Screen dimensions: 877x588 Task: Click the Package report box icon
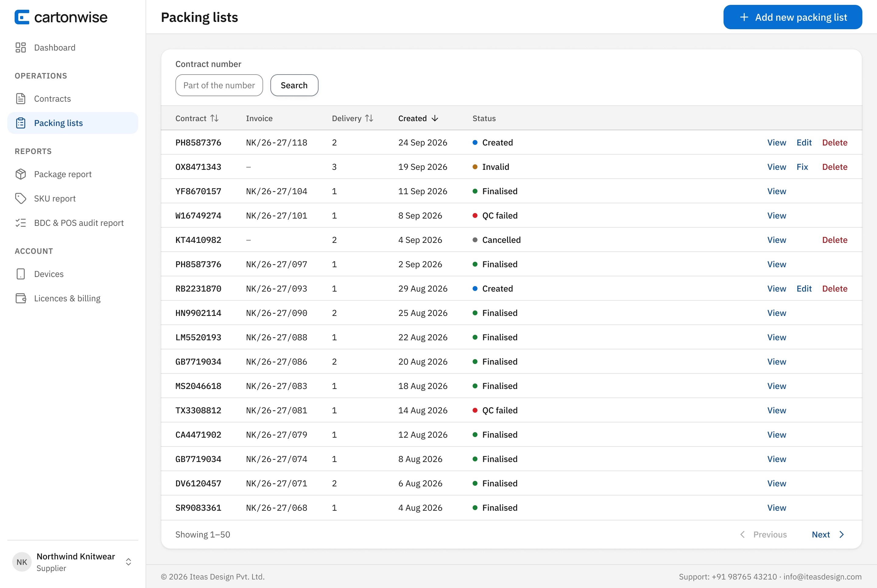21,174
